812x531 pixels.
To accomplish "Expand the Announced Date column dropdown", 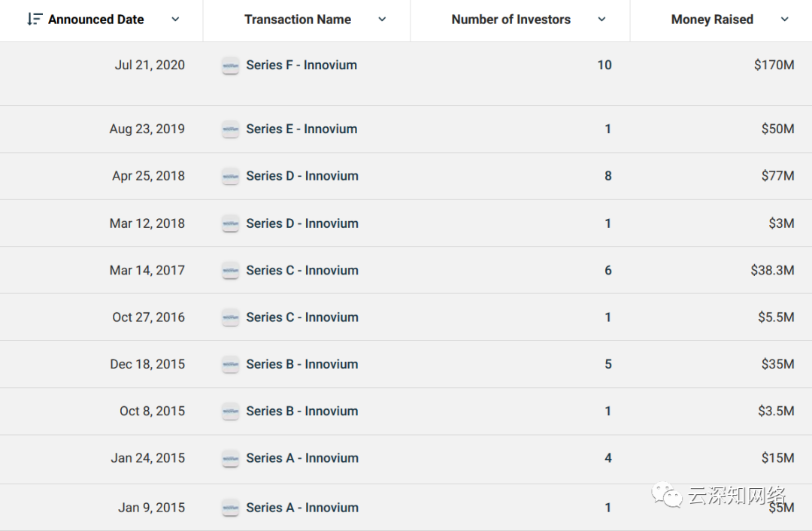I will (175, 20).
